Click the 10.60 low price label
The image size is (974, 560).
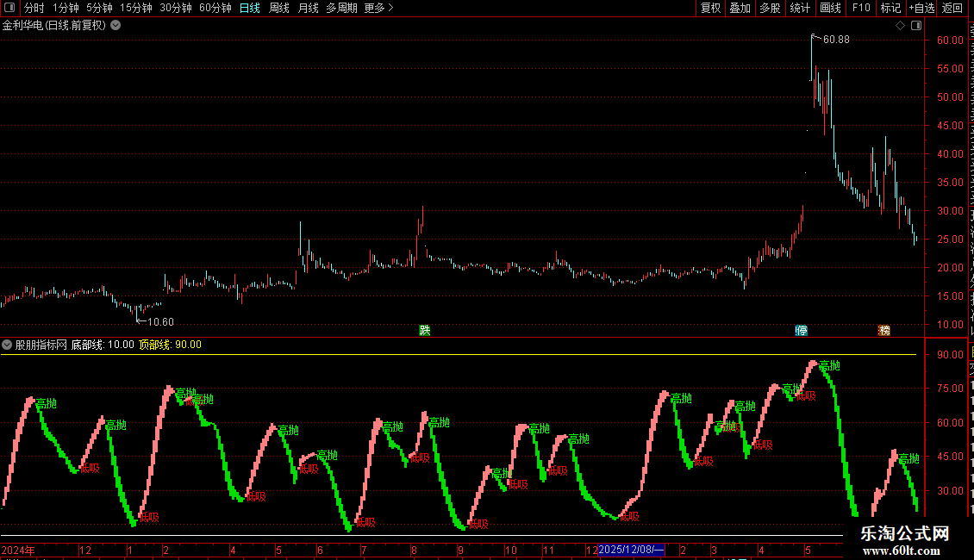point(160,321)
